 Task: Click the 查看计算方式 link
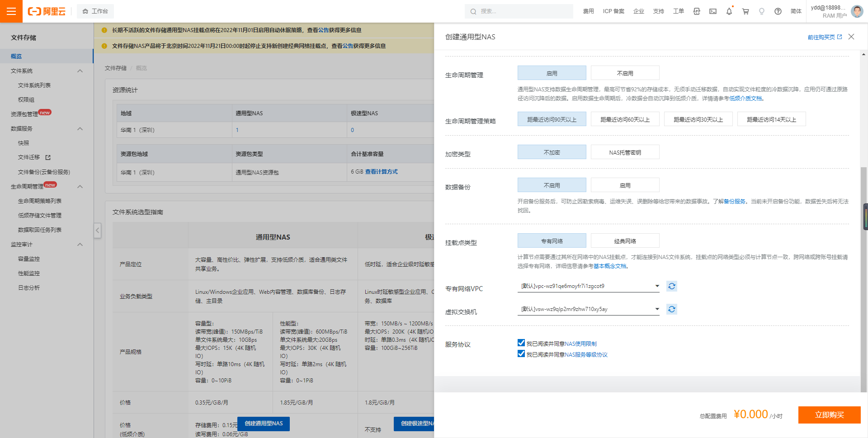click(382, 172)
